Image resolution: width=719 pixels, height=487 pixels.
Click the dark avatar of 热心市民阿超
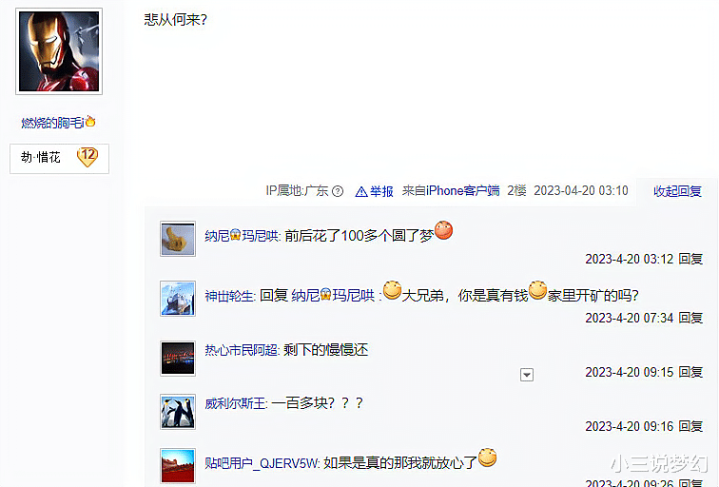coord(178,359)
